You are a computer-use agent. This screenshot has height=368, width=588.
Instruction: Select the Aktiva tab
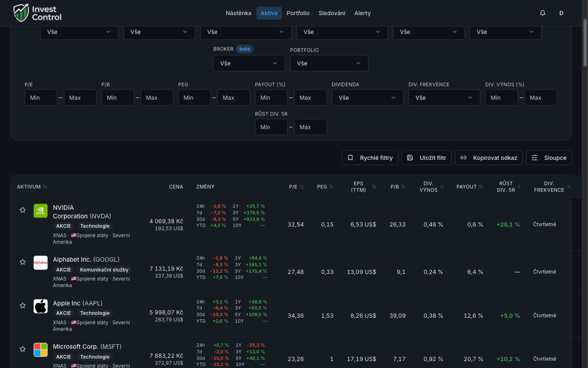pyautogui.click(x=269, y=13)
